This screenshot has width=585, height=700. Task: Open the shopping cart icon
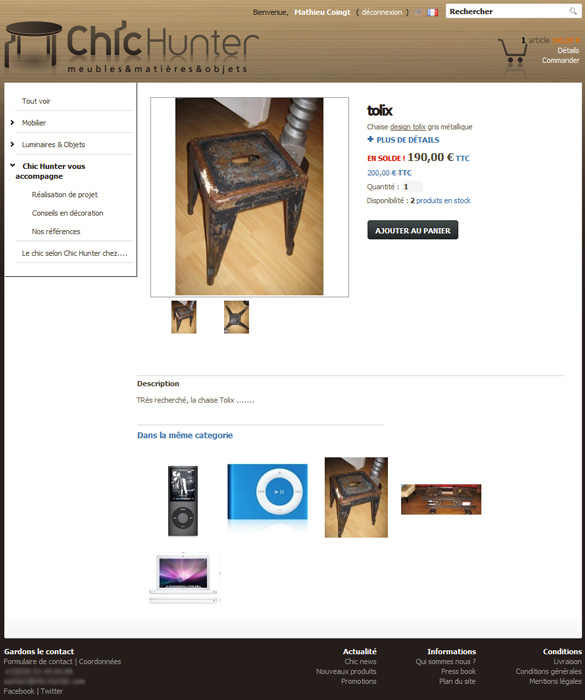tap(513, 52)
